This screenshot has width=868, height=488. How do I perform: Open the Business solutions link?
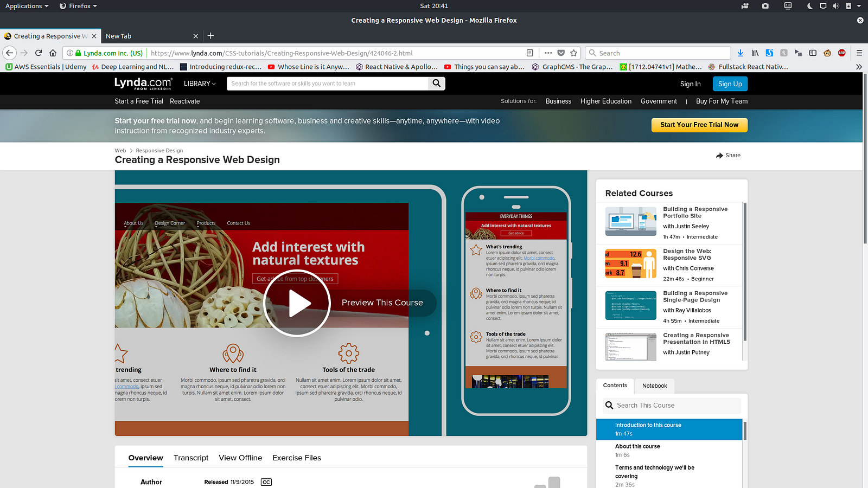tap(558, 101)
